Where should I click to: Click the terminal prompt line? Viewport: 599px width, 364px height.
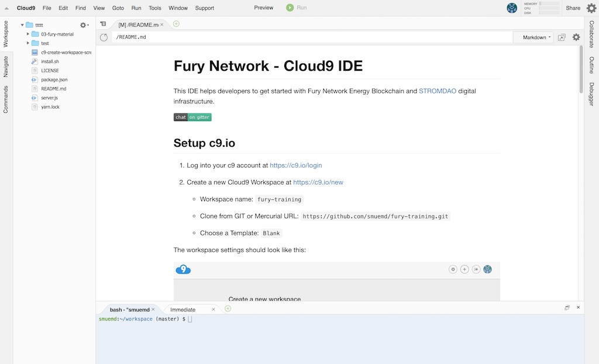(x=146, y=319)
